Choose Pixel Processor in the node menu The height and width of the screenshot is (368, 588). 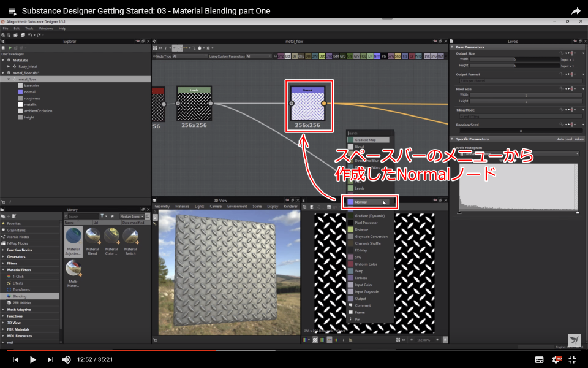click(366, 223)
